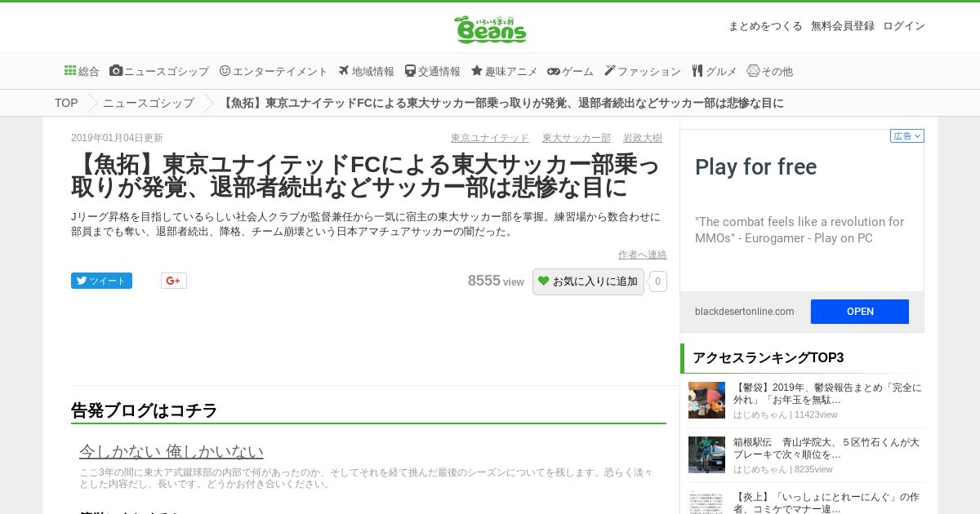
Task: Click the Beans site logo
Action: (x=490, y=29)
